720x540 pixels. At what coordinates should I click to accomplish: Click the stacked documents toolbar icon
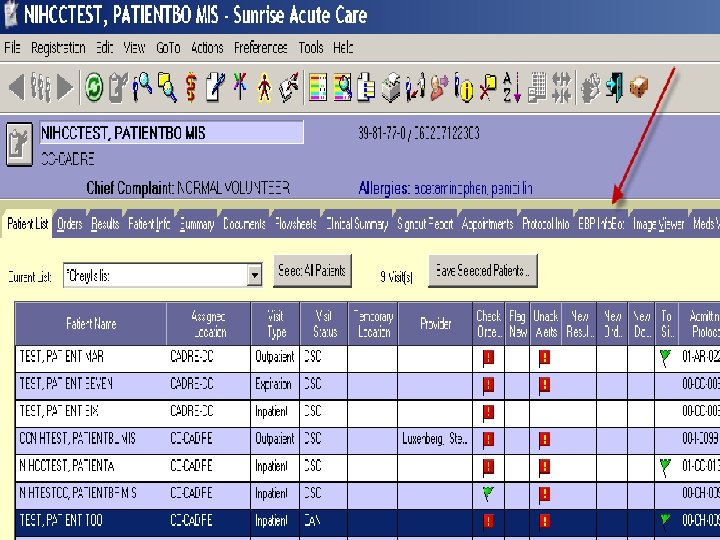[x=366, y=87]
